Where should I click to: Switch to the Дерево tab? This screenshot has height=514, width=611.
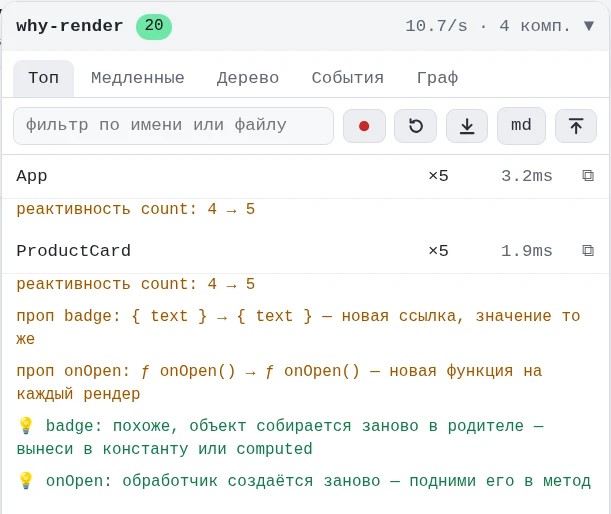[248, 78]
